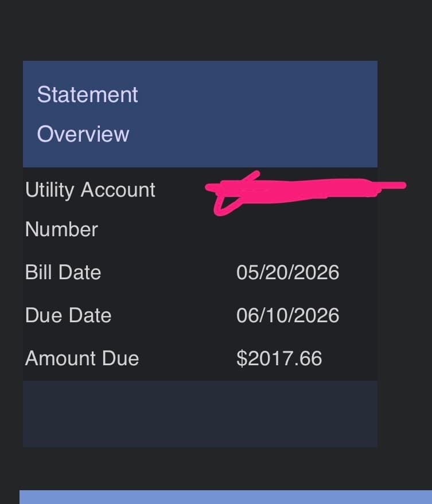Viewport: 432px width, 504px height.
Task: Select the word Overview in header
Action: 83,134
